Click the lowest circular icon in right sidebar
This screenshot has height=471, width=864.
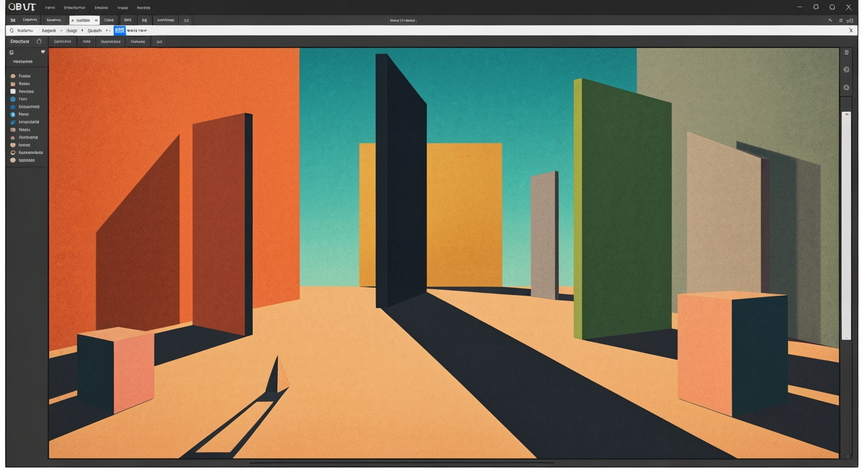click(x=846, y=87)
